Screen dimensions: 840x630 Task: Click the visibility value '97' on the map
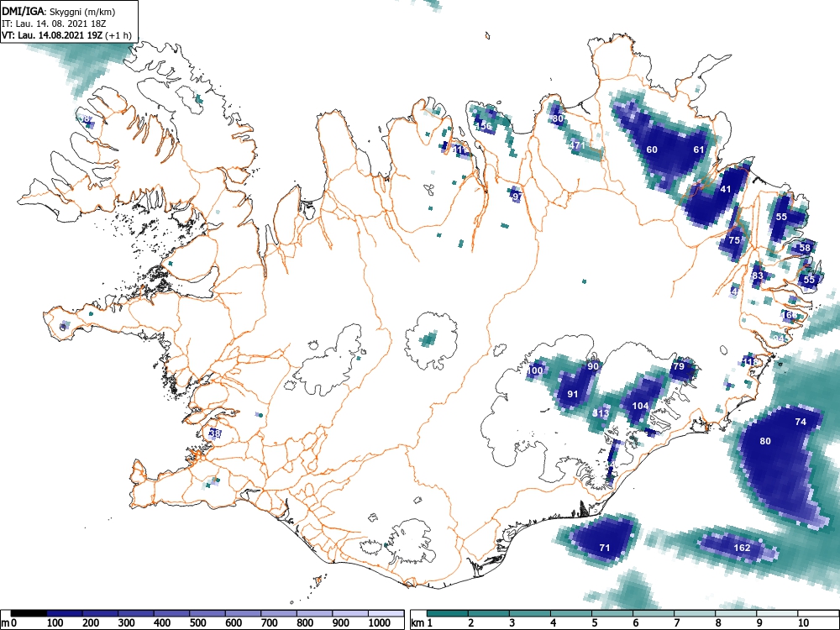pyautogui.click(x=517, y=197)
